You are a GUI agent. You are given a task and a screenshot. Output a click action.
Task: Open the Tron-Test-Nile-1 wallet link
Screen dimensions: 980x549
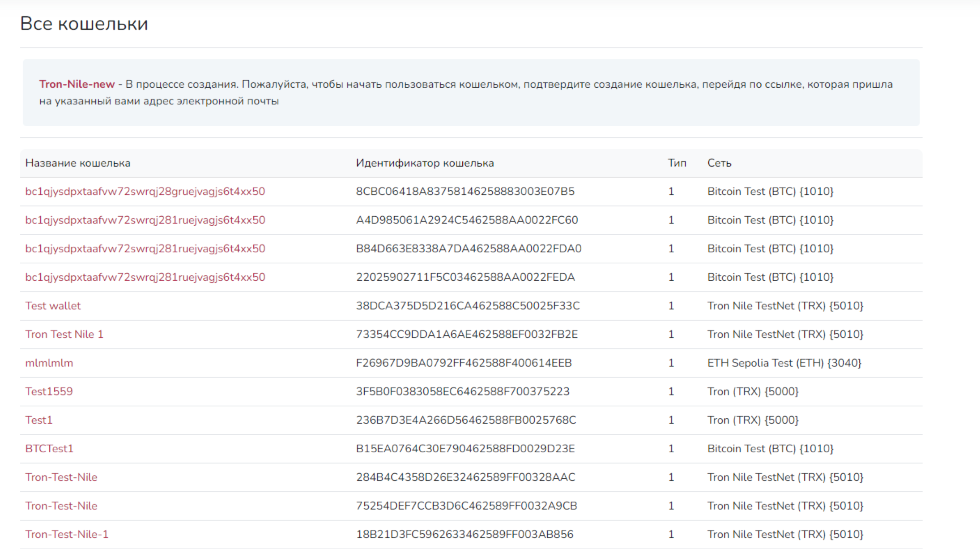click(67, 534)
